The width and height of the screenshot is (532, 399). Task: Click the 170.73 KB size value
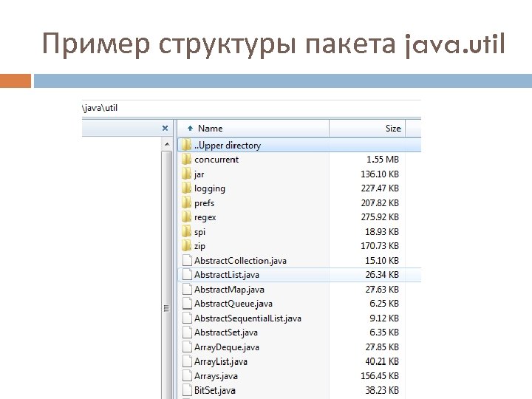coord(380,246)
